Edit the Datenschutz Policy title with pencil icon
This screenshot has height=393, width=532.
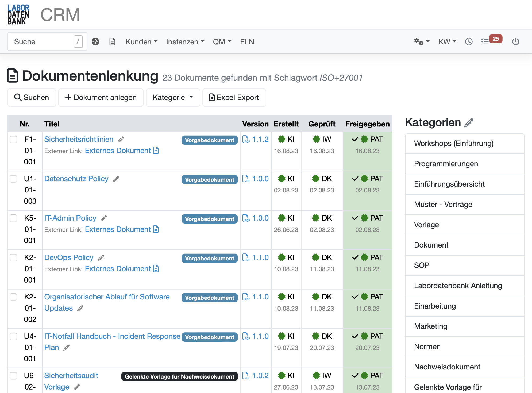[x=116, y=179]
